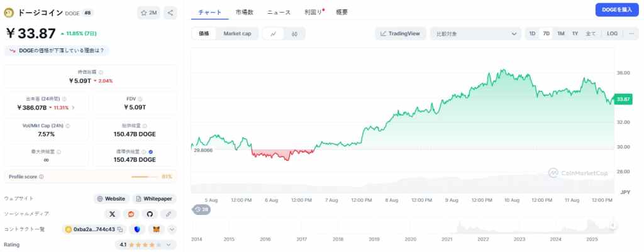The image size is (644, 252).
Task: Set chart range to 全て (all)
Action: [591, 34]
